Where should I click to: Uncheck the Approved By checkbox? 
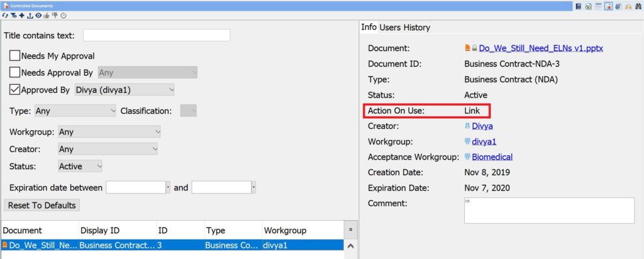click(x=15, y=90)
